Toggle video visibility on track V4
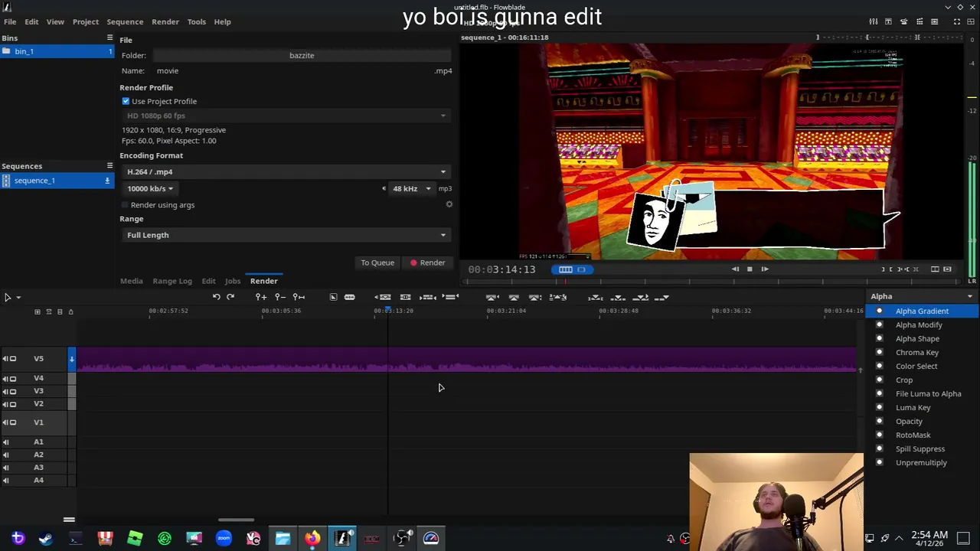 [12, 378]
